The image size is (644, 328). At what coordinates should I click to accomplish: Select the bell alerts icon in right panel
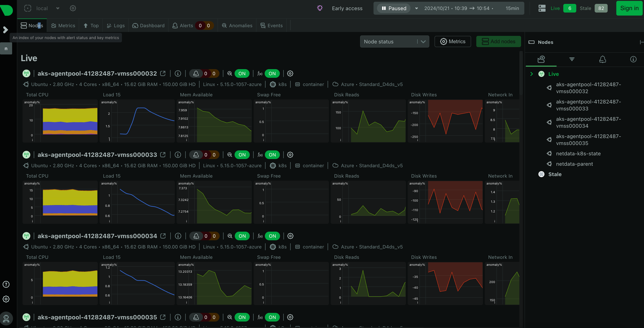tap(602, 59)
